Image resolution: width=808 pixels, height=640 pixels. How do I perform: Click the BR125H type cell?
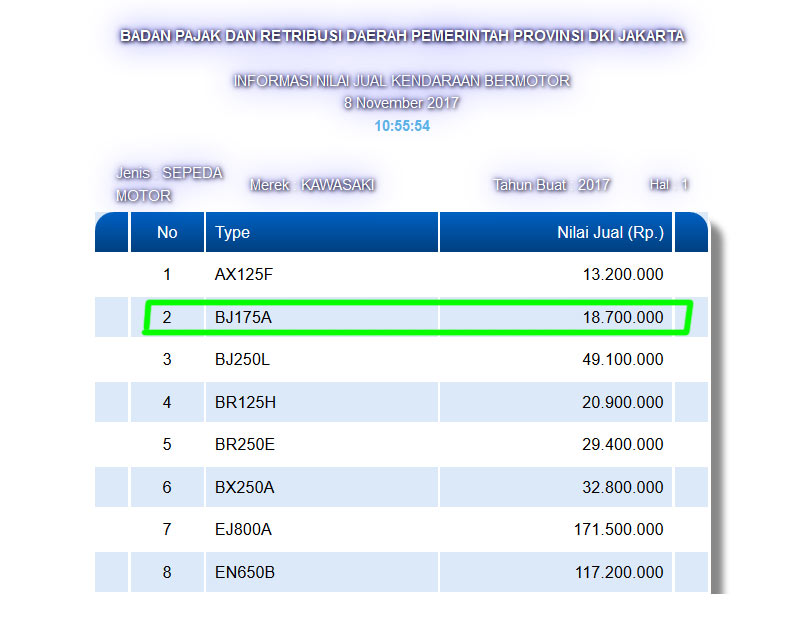tap(322, 402)
